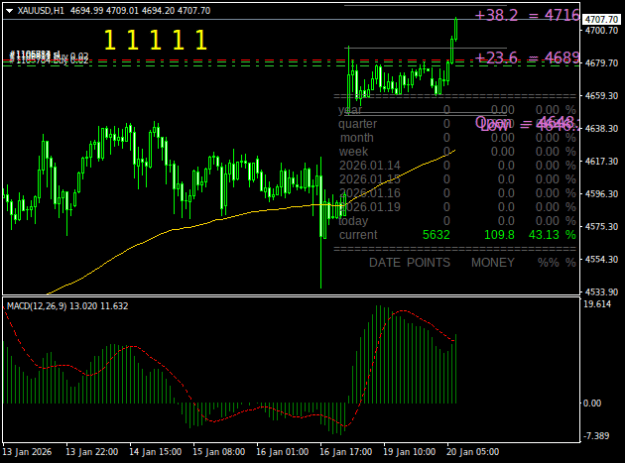Click the MACD zero level 0.00 label

pos(592,403)
